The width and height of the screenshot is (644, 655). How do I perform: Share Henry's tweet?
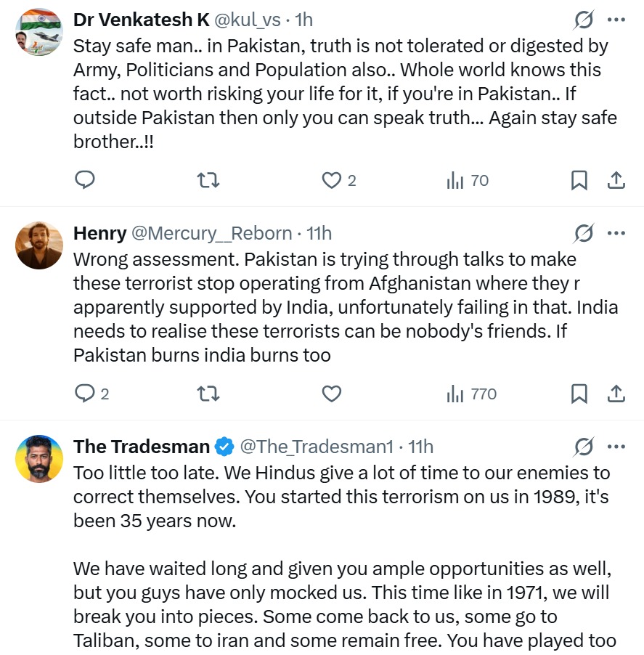click(x=616, y=394)
